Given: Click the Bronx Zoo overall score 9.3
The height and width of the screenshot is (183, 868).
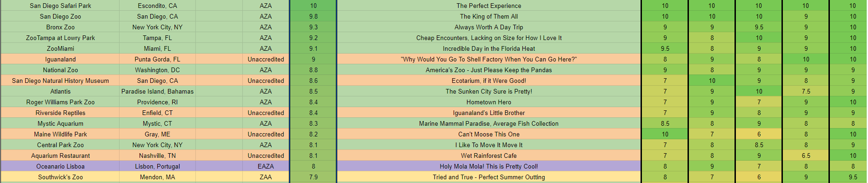Looking at the screenshot, I should (x=313, y=27).
